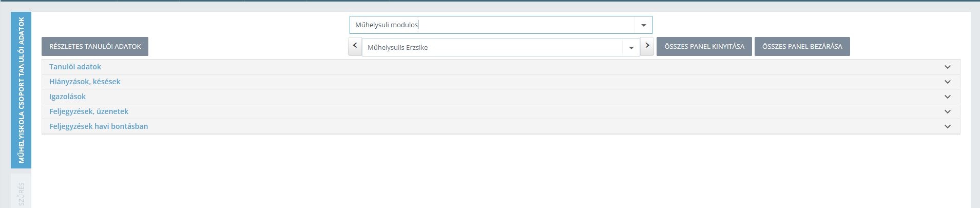Click Részletes tanulói adatok button
This screenshot has height=208, width=980.
[x=95, y=46]
